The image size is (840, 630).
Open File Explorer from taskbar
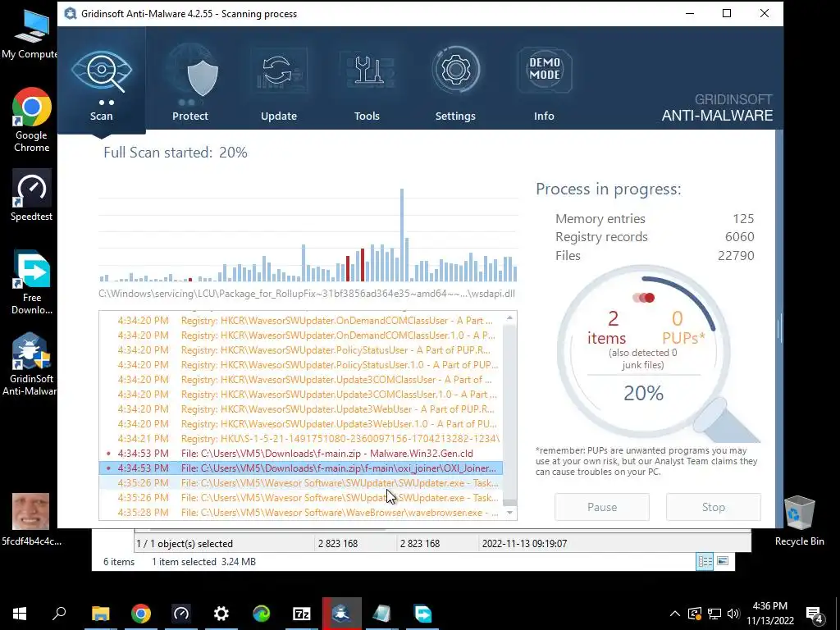pos(100,614)
